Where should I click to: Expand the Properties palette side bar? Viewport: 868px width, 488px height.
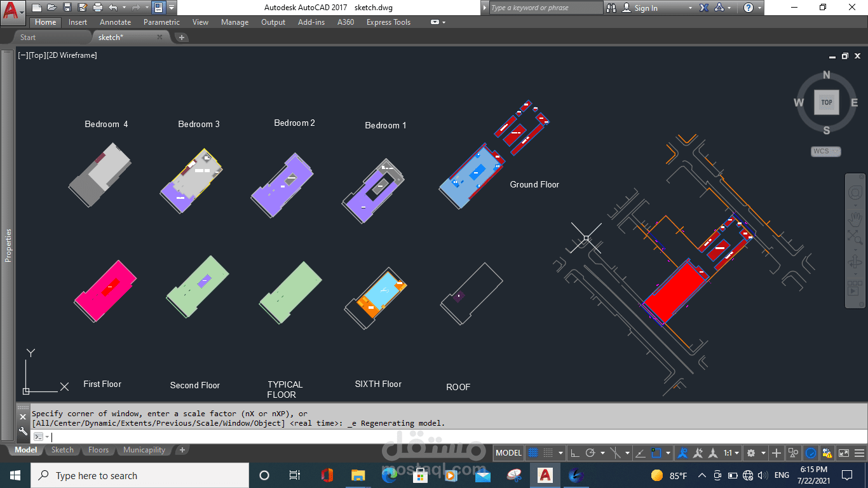tap(8, 245)
